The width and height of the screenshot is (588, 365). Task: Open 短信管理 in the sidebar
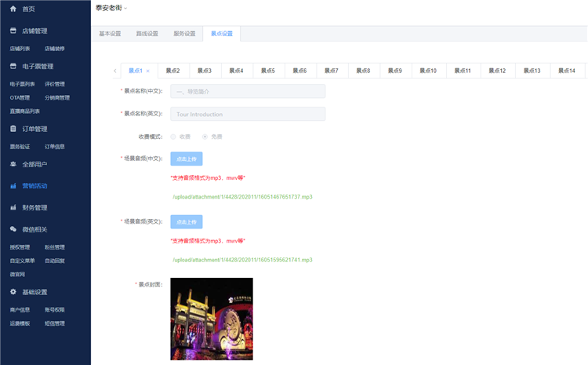(x=55, y=323)
